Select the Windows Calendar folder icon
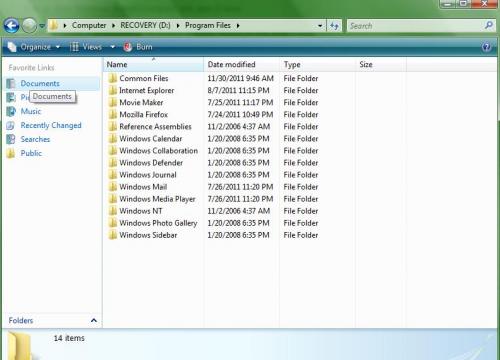500x360 pixels. [x=113, y=139]
